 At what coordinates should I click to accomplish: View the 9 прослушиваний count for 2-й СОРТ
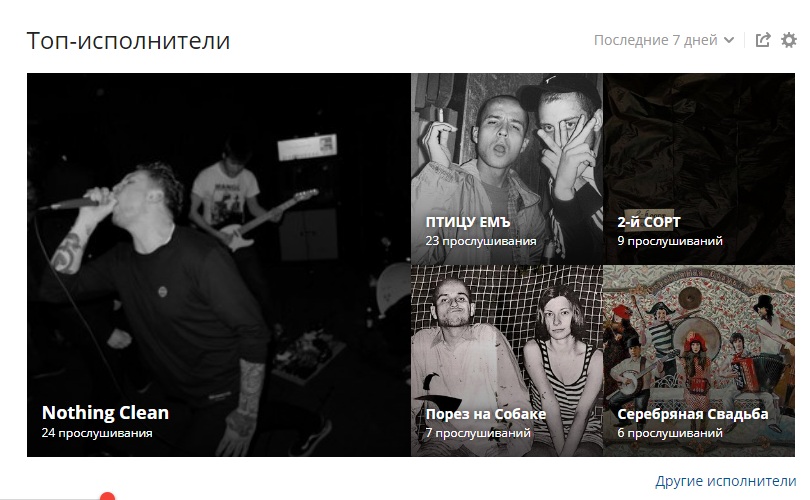click(670, 241)
